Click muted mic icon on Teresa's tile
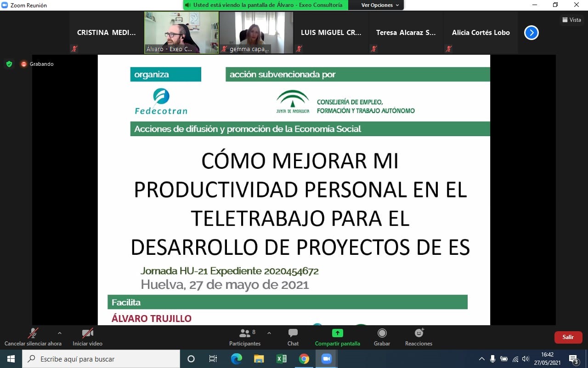The width and height of the screenshot is (588, 368). tap(373, 49)
